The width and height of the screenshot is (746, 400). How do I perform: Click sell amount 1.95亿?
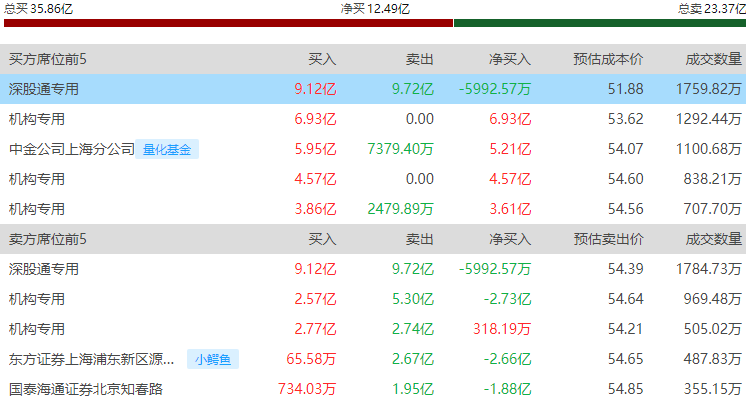pos(412,389)
